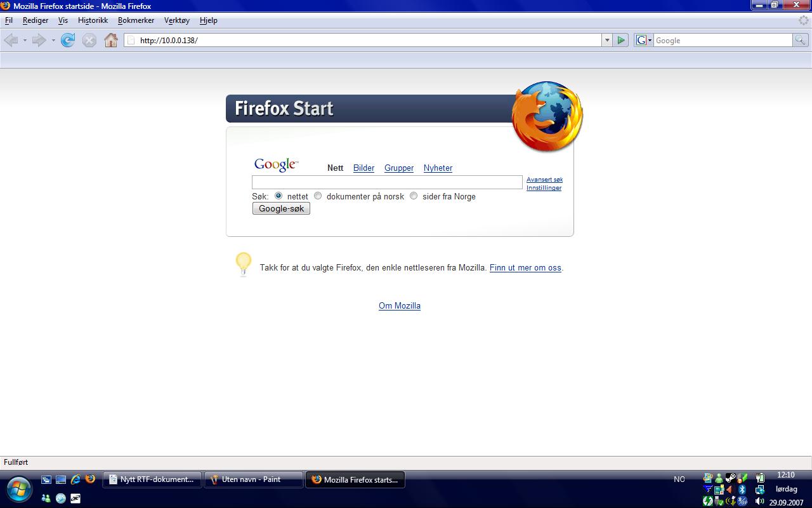Image resolution: width=812 pixels, height=508 pixels.
Task: Click the large Firefox logo on start page
Action: (x=547, y=116)
